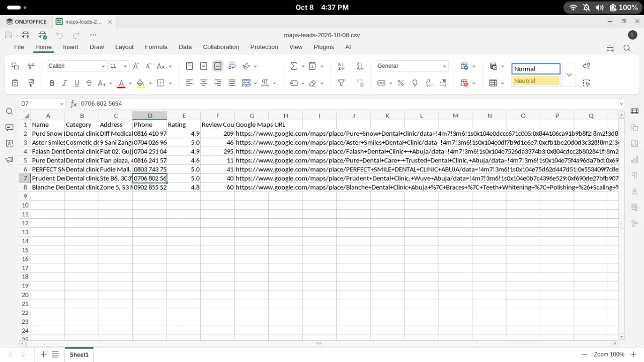Sort ascending with the A-Z icon

coord(341,66)
